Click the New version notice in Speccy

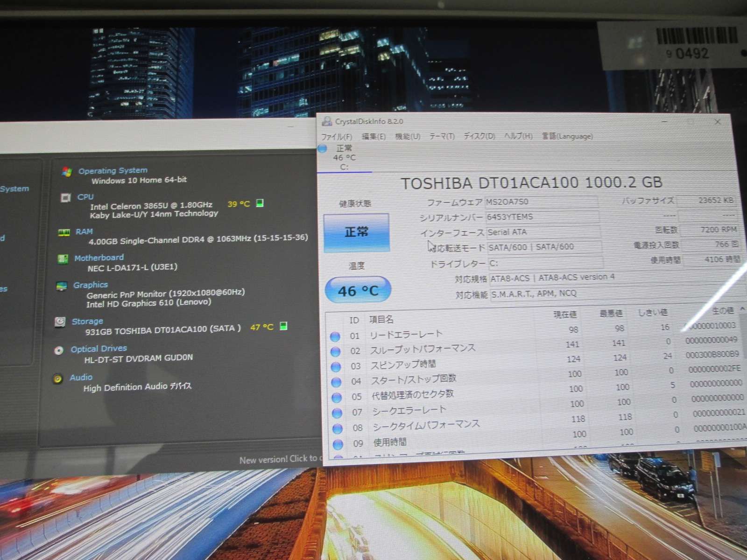click(x=280, y=459)
